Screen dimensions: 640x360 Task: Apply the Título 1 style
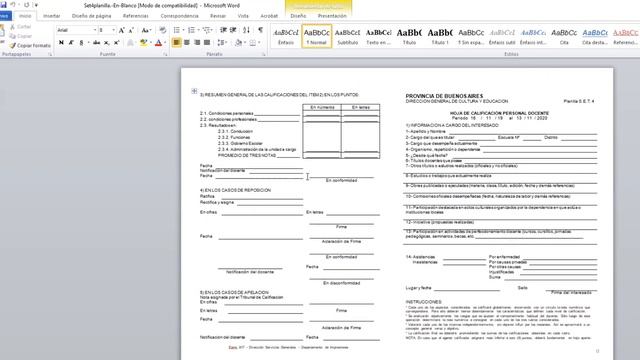(440, 36)
